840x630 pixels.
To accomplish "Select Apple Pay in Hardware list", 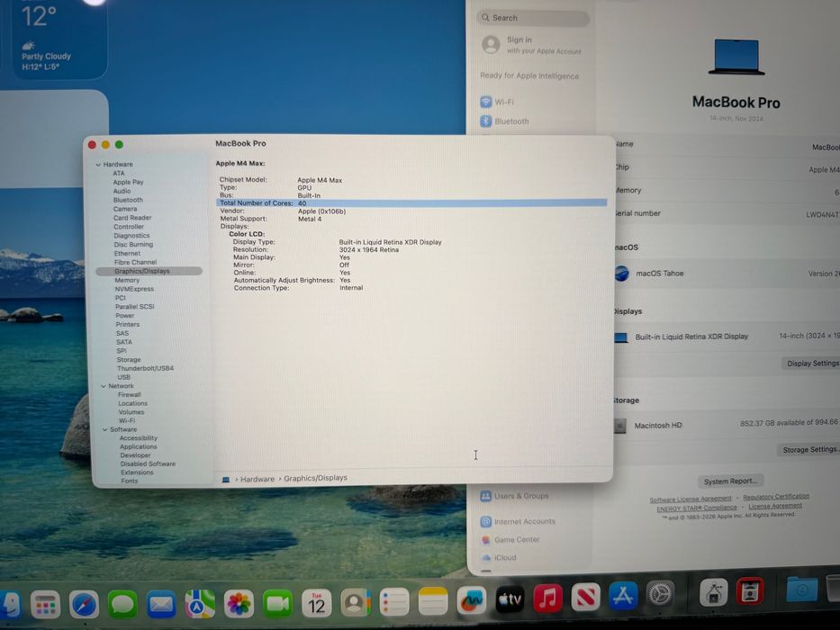I will coord(128,182).
